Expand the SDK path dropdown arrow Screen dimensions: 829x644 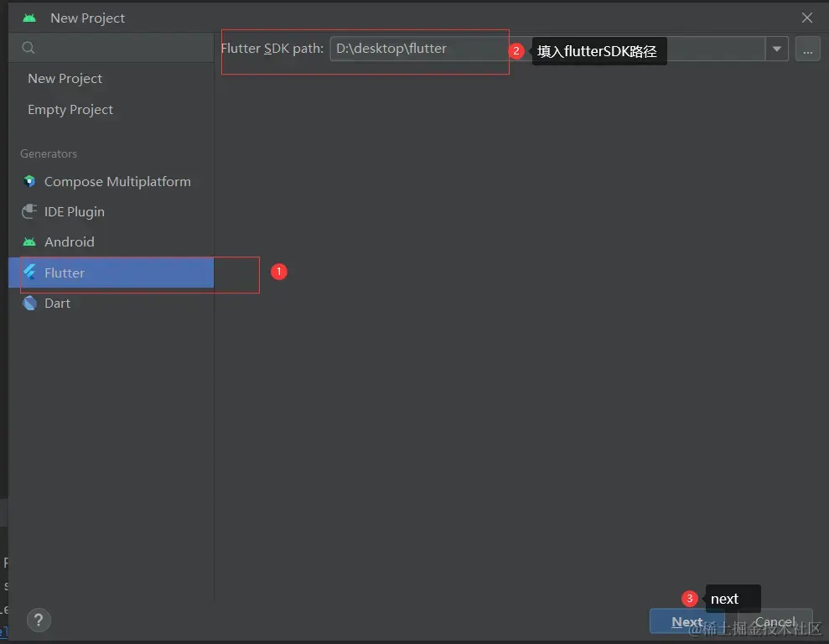tap(777, 49)
